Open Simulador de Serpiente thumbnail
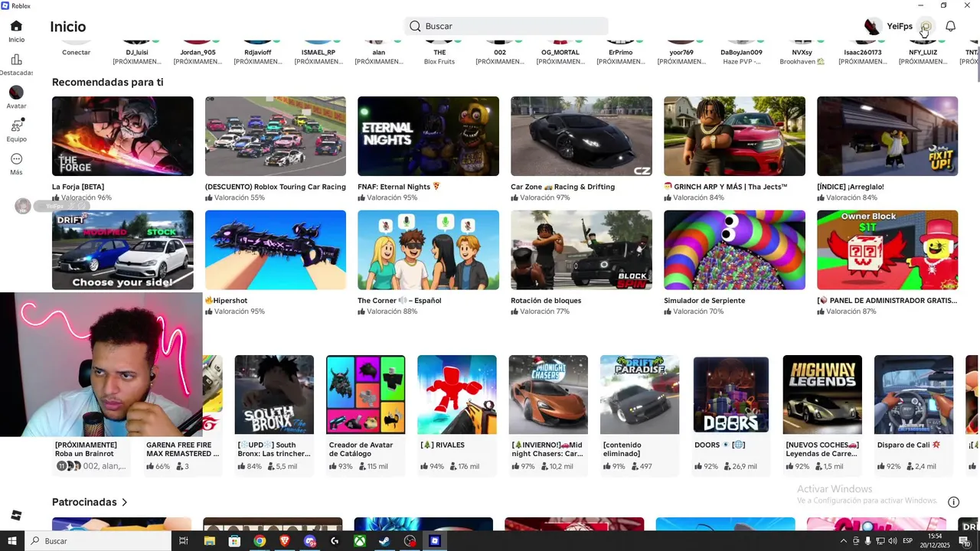The height and width of the screenshot is (551, 980). point(734,250)
